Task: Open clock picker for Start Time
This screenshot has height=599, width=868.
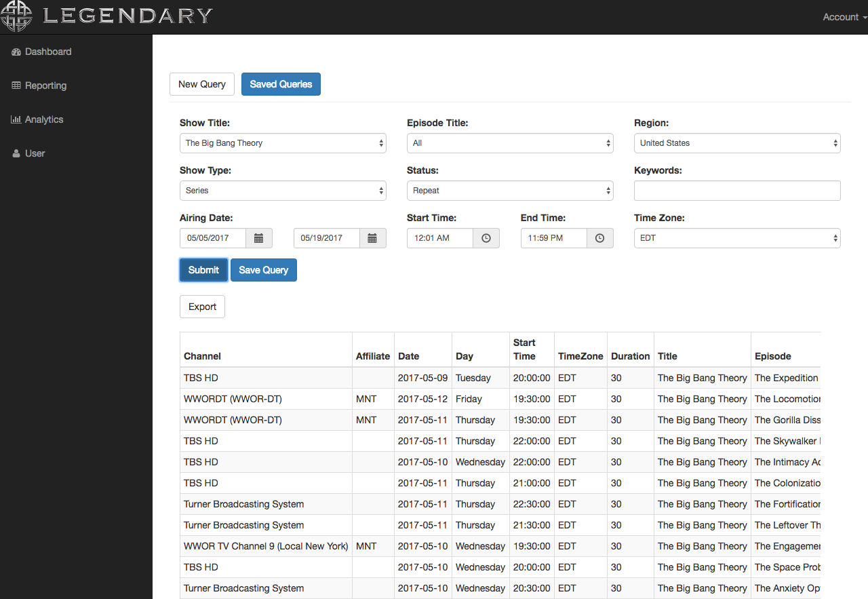Action: coord(486,238)
